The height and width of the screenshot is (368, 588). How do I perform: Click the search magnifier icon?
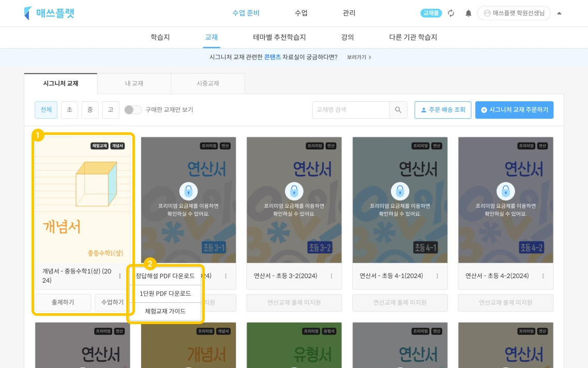[x=398, y=110]
